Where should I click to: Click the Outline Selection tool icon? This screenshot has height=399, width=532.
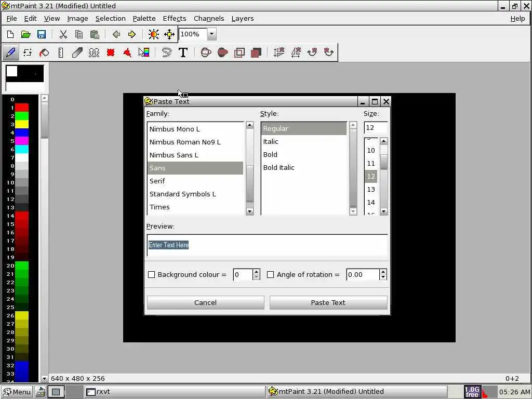point(239,52)
